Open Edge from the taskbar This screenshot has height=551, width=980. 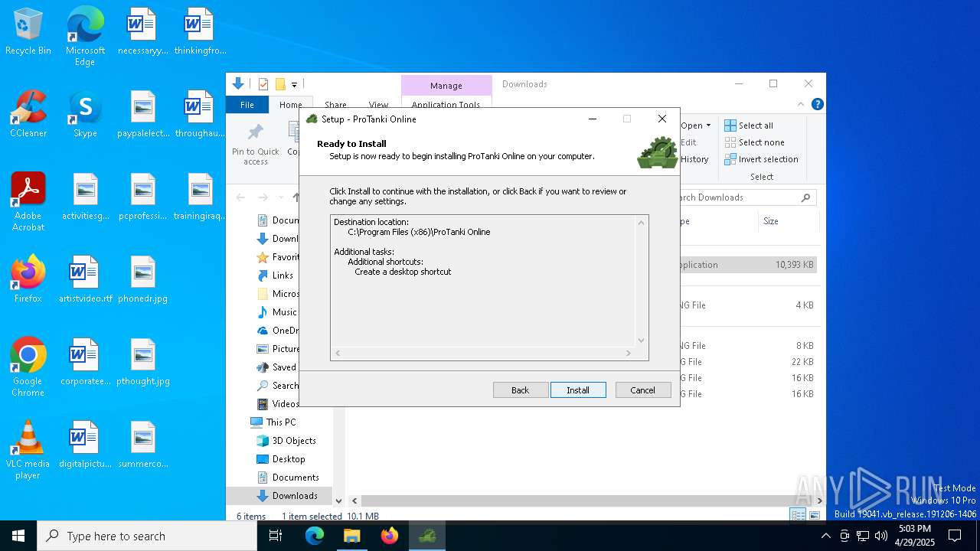point(315,536)
